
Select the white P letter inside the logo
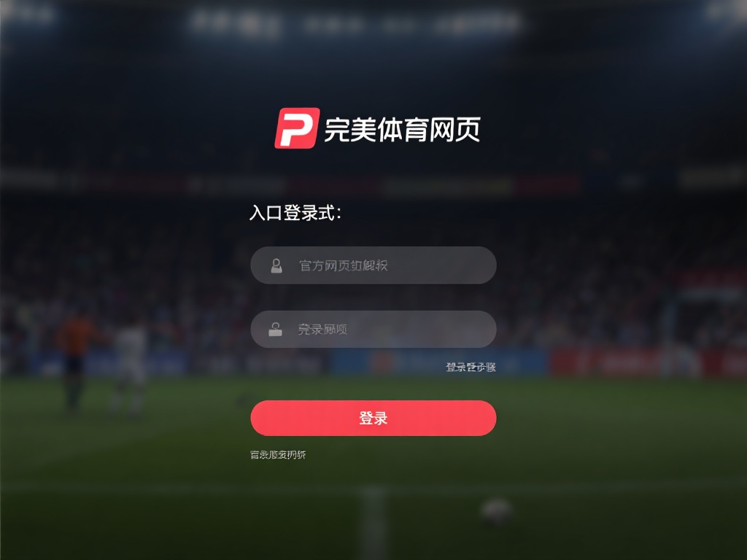point(297,128)
